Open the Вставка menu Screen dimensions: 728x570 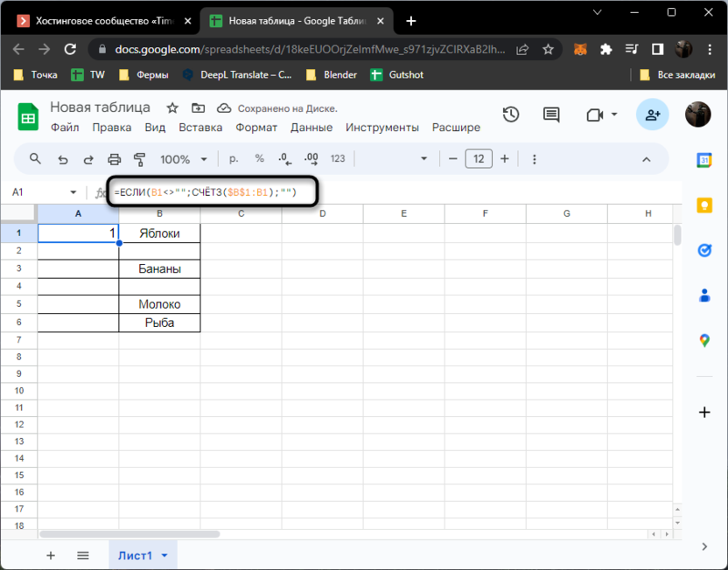[200, 128]
